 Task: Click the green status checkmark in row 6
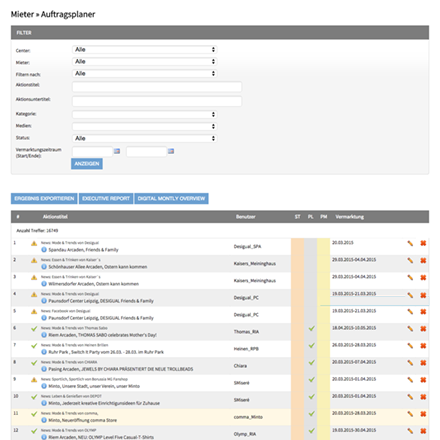tap(34, 329)
